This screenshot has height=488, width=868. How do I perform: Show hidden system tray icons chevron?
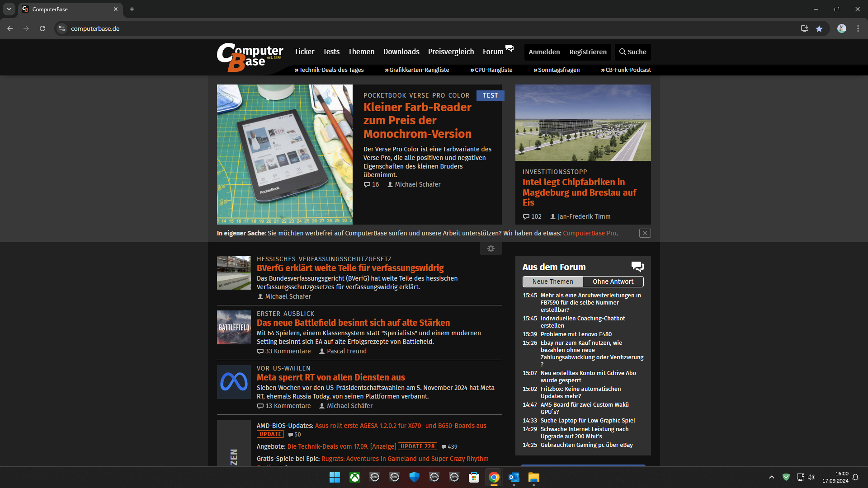(x=771, y=477)
